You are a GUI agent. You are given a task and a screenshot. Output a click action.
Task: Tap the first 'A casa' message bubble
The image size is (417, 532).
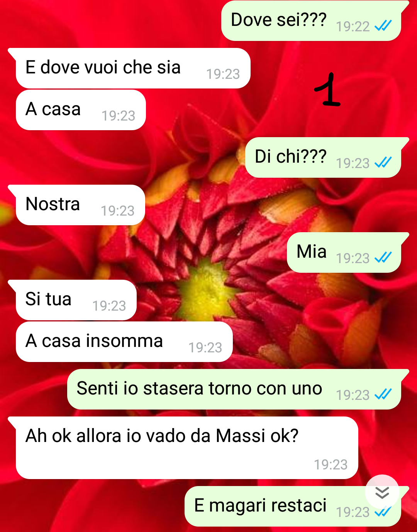pyautogui.click(x=81, y=110)
